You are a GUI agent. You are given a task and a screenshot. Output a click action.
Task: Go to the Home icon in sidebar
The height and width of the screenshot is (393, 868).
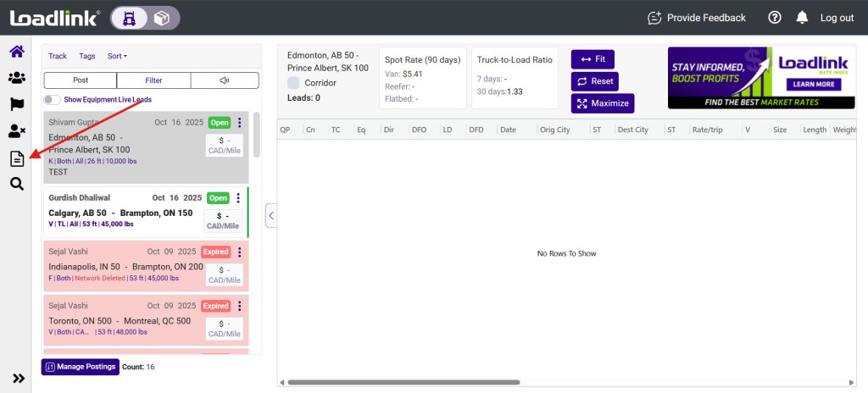[x=16, y=52]
